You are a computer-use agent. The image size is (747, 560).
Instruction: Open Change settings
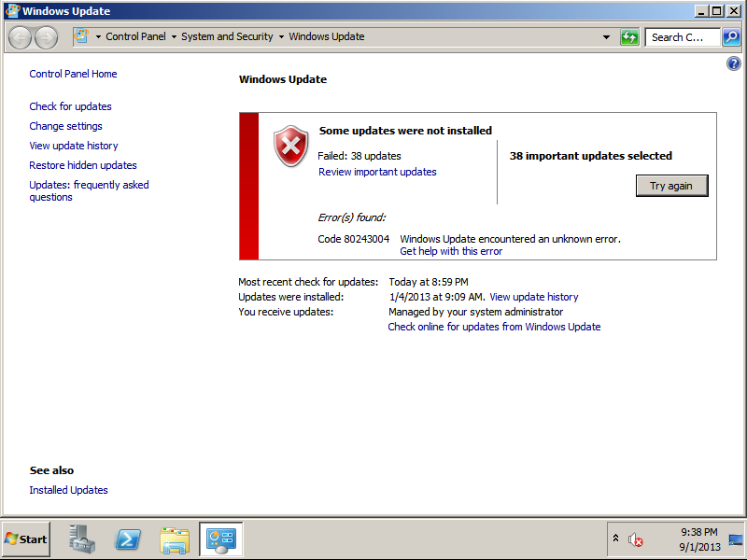(x=65, y=126)
